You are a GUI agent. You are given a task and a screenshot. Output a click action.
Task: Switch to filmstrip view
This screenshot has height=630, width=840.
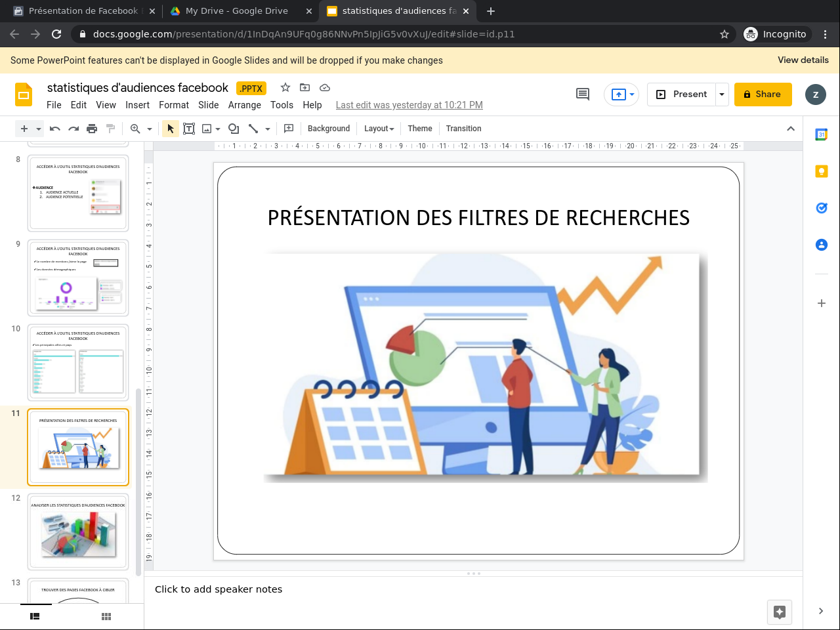pos(35,616)
